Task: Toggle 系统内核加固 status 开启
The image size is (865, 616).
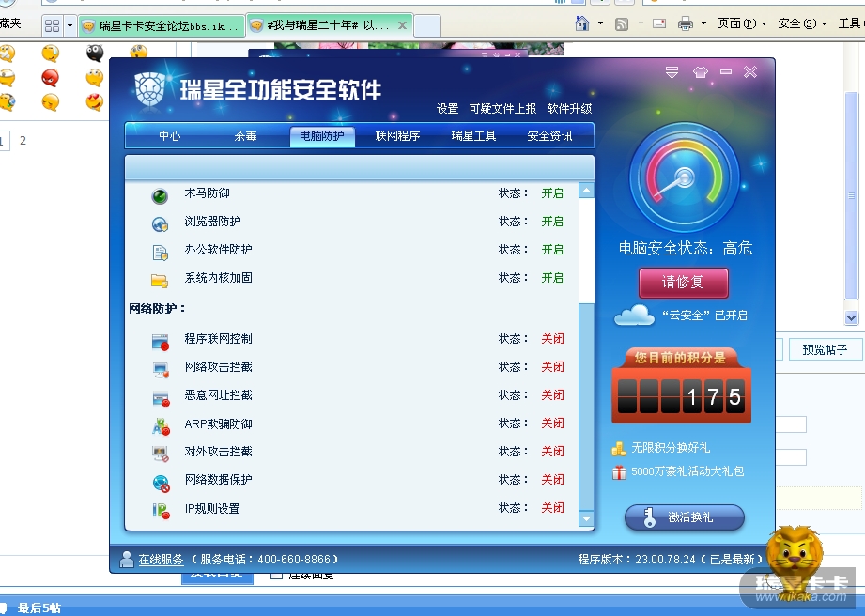Action: coord(552,277)
